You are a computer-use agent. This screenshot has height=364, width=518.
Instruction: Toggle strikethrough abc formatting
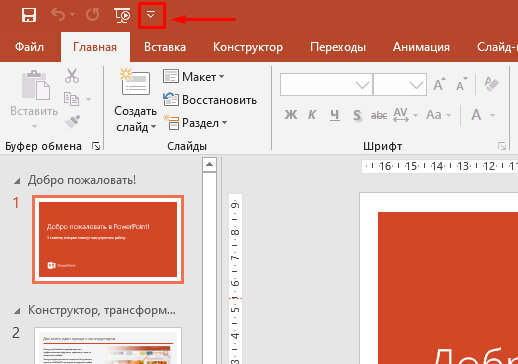pyautogui.click(x=379, y=115)
